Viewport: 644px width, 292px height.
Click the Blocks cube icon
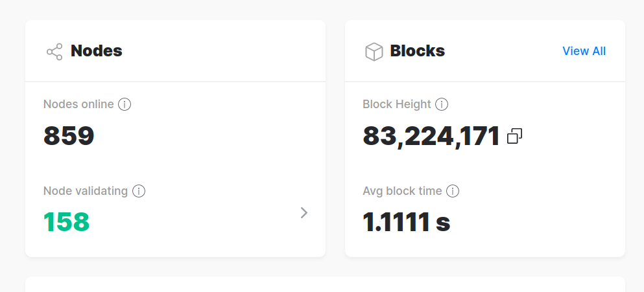374,52
